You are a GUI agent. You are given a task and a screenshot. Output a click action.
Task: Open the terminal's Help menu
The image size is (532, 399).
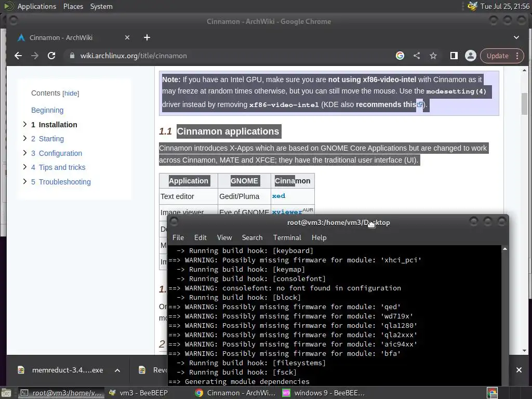pos(319,237)
